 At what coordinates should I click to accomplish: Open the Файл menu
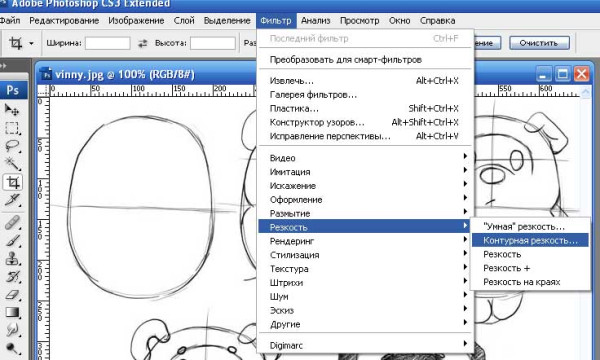[9, 21]
